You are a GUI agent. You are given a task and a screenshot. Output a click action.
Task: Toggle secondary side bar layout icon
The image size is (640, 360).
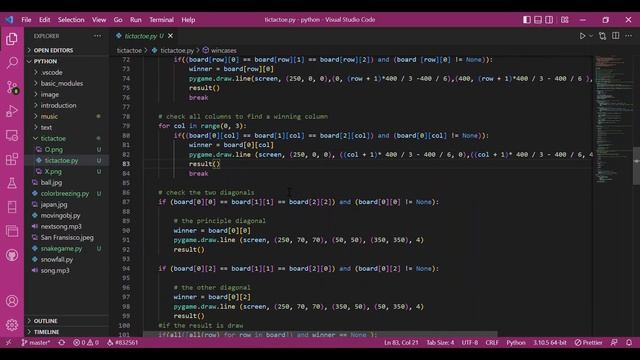coord(549,20)
